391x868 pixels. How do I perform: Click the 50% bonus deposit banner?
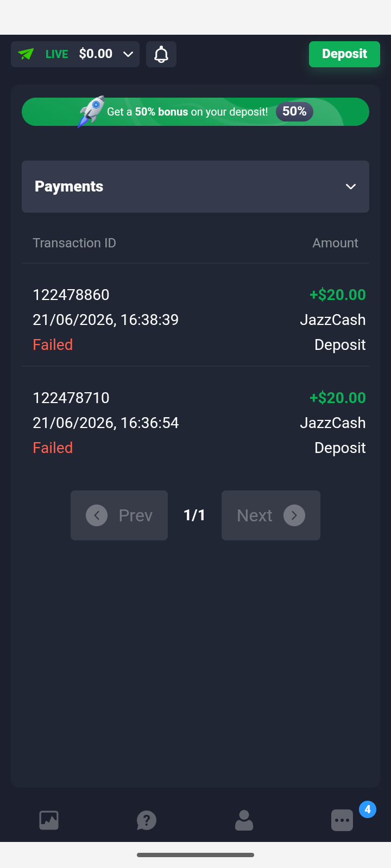click(x=195, y=112)
